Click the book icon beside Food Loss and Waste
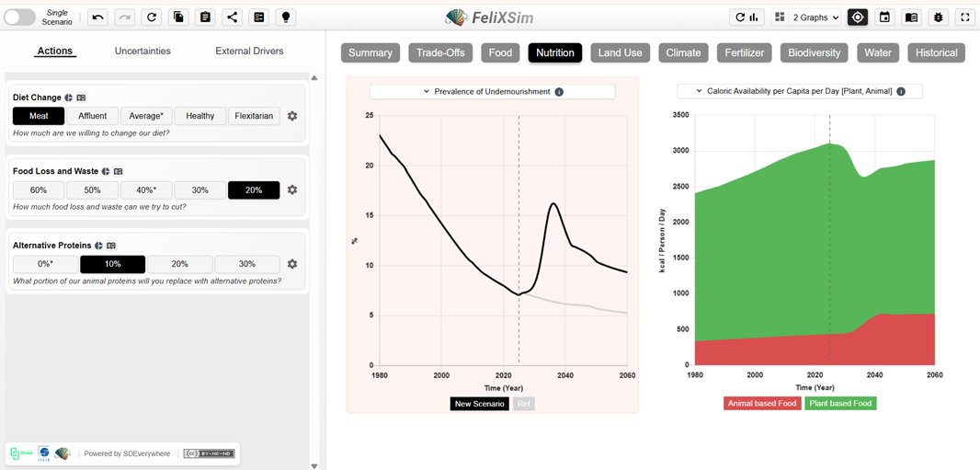Image resolution: width=980 pixels, height=470 pixels. coord(119,171)
